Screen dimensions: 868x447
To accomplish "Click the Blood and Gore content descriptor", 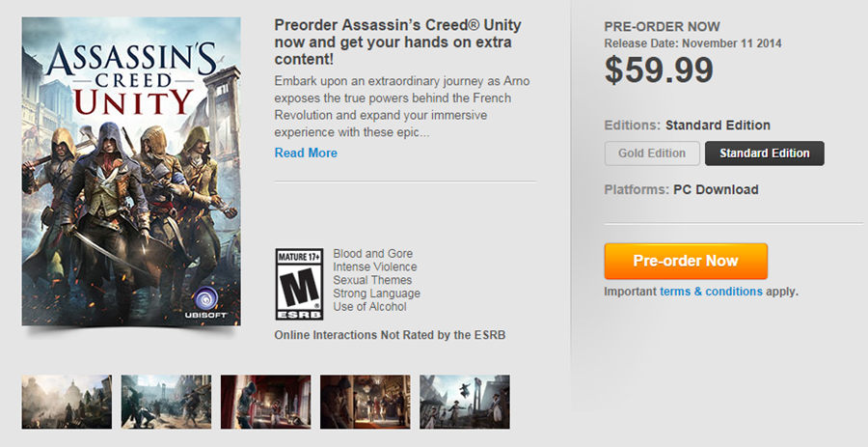I will pyautogui.click(x=372, y=254).
